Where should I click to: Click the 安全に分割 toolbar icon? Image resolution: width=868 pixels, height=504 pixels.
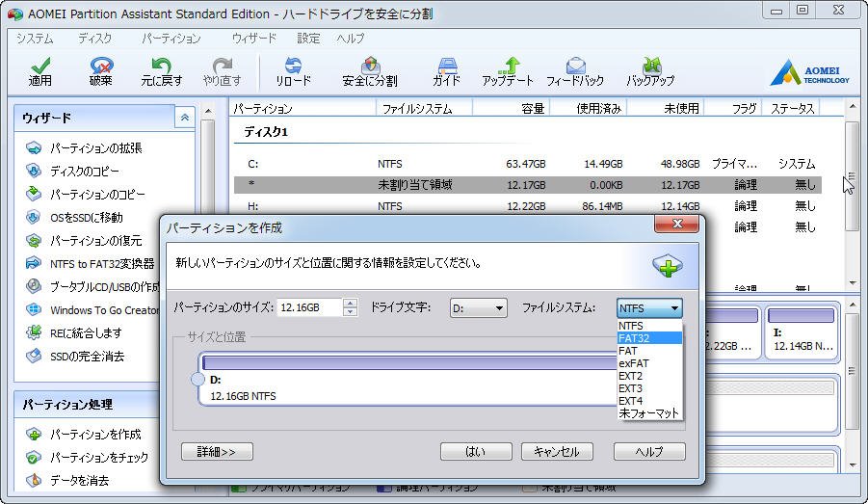coord(370,71)
